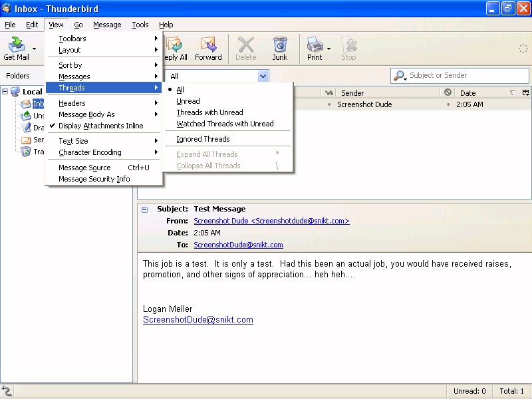Click the Inbox folder icon

point(26,104)
